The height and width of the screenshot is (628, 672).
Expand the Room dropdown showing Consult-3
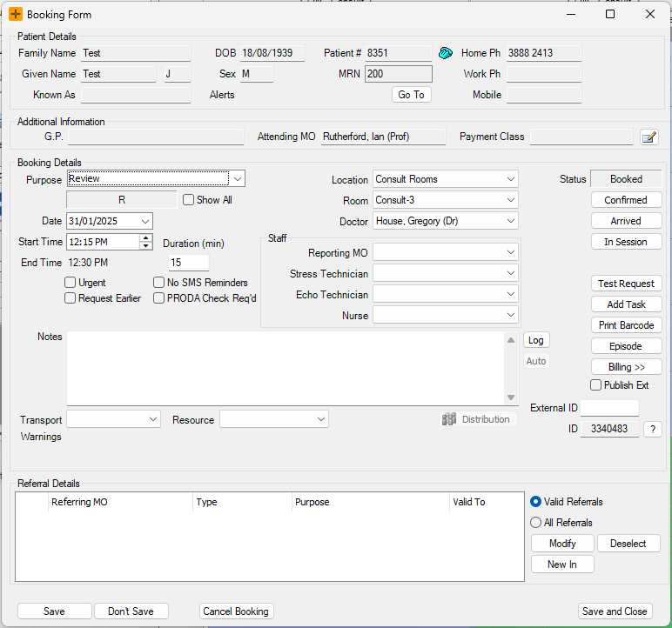[x=510, y=200]
